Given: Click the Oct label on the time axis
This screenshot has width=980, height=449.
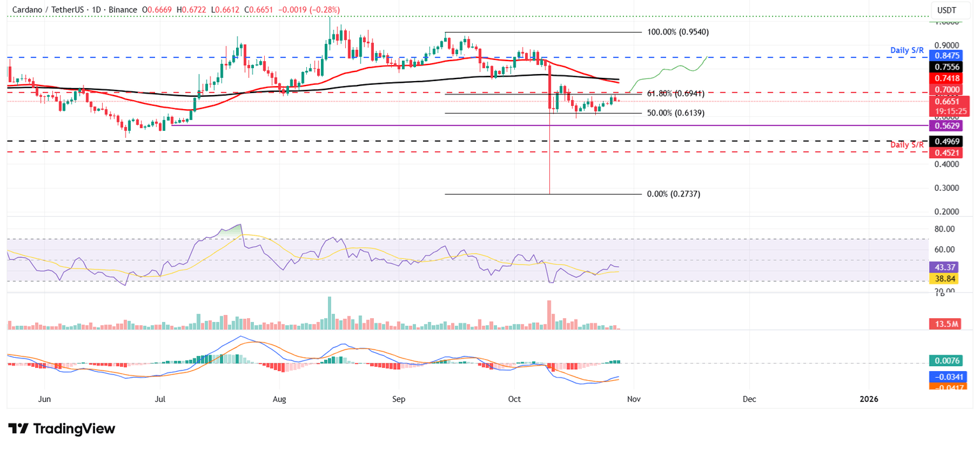Looking at the screenshot, I should [514, 399].
